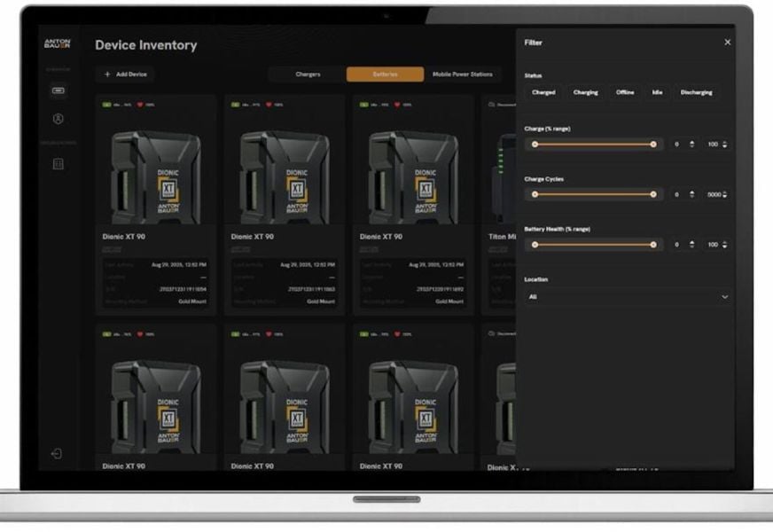Click "Aug 29, 2025, 12:52 PM" on second top-row card
Image resolution: width=773 pixels, height=532 pixels.
[x=308, y=265]
